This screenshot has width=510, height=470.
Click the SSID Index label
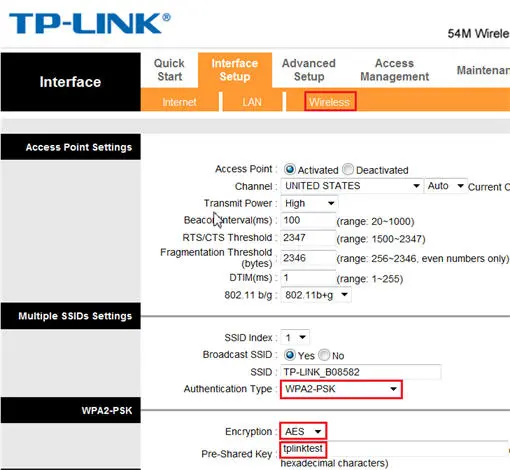pos(248,338)
